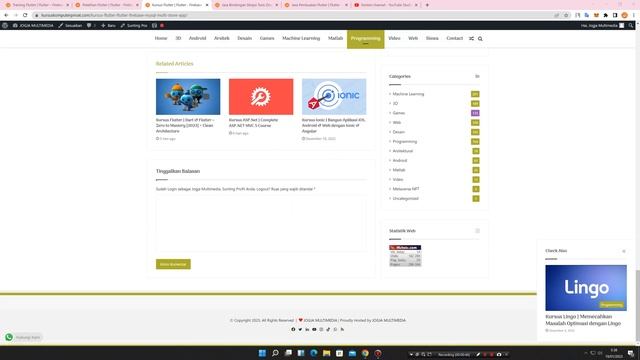Image resolution: width=640 pixels, height=360 pixels.
Task: Open the footer YouTube icon
Action: coord(314,329)
